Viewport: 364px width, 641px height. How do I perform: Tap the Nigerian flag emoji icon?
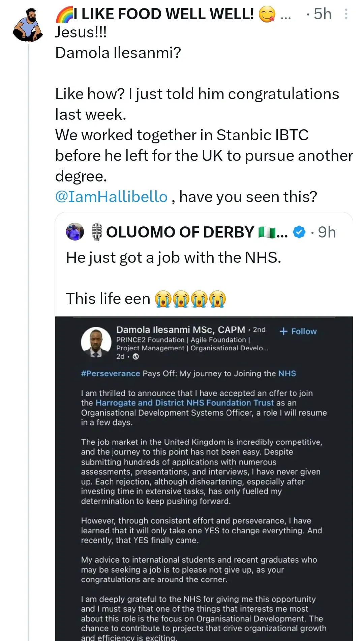coord(267,232)
